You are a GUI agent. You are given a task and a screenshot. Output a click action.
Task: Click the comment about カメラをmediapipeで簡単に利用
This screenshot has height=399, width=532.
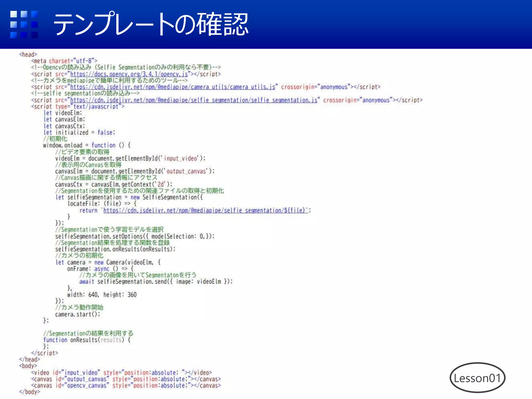[x=109, y=81]
